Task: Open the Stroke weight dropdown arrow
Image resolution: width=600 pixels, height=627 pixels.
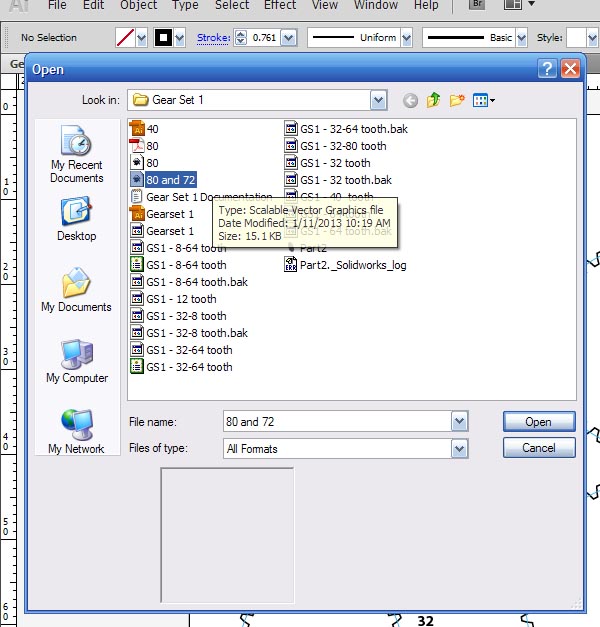Action: pos(288,38)
